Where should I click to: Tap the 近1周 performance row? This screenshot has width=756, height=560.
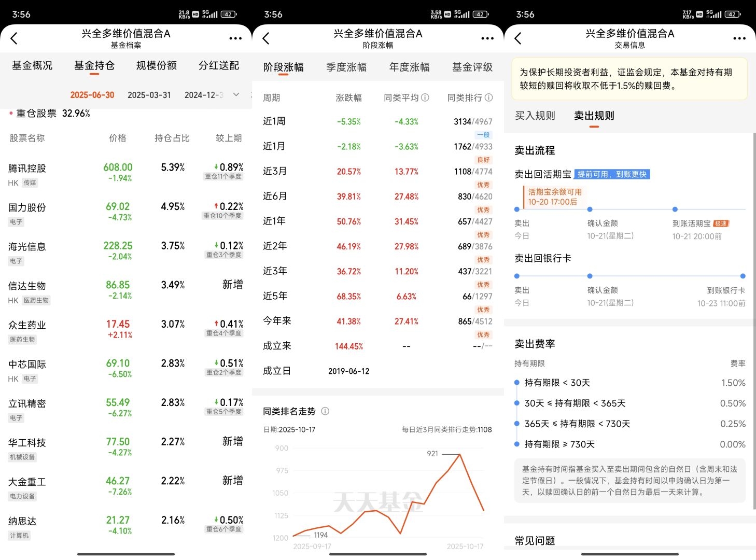(x=378, y=121)
